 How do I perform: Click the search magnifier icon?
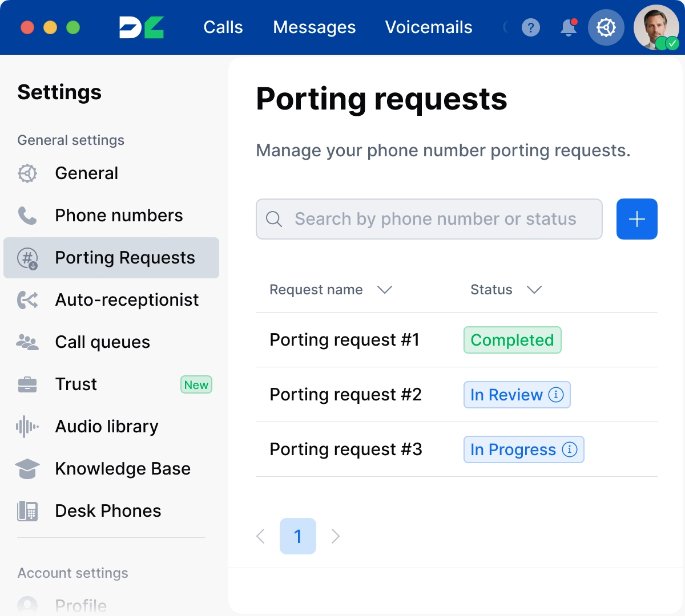[274, 219]
